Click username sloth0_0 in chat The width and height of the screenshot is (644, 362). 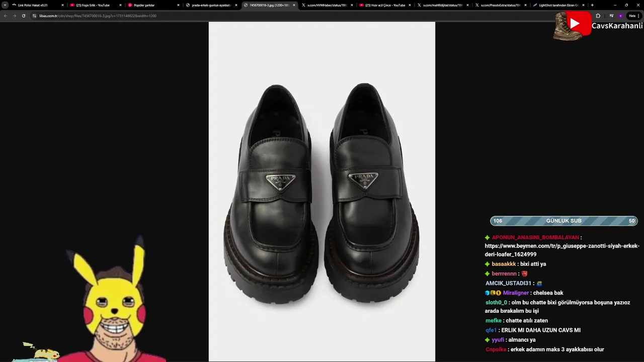[496, 303]
